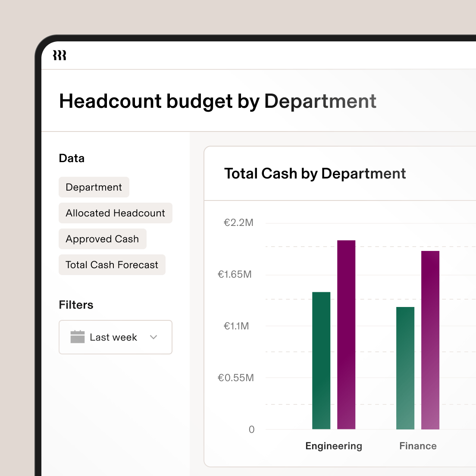Click the purple Finance bar
This screenshot has width=476, height=476.
[430, 341]
